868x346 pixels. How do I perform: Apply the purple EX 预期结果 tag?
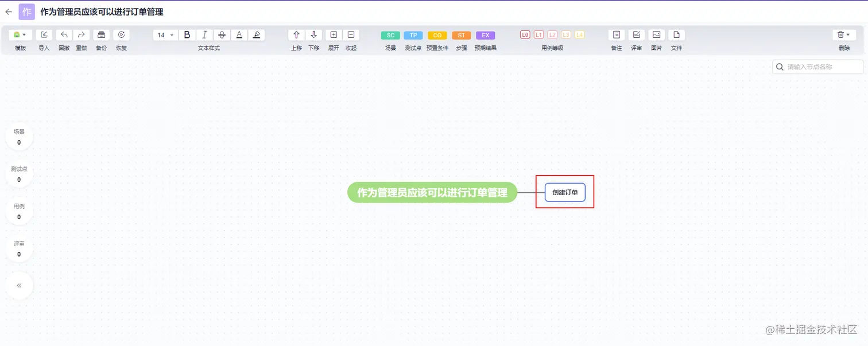(486, 36)
